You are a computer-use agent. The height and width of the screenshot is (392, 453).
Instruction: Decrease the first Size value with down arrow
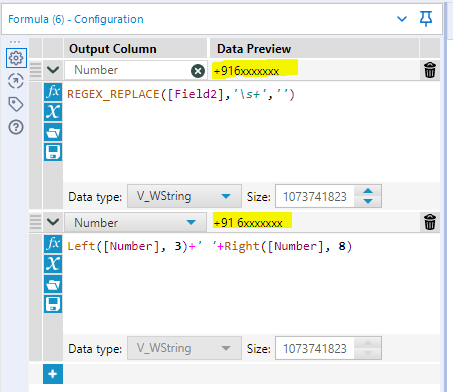tap(368, 201)
